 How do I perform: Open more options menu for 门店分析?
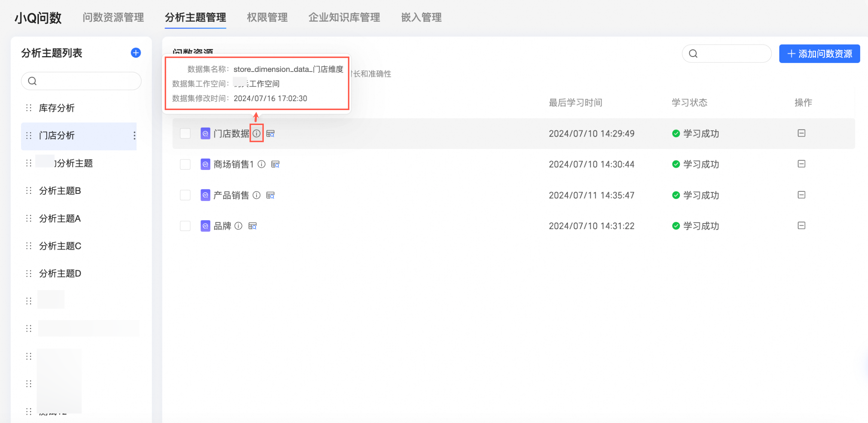(134, 136)
